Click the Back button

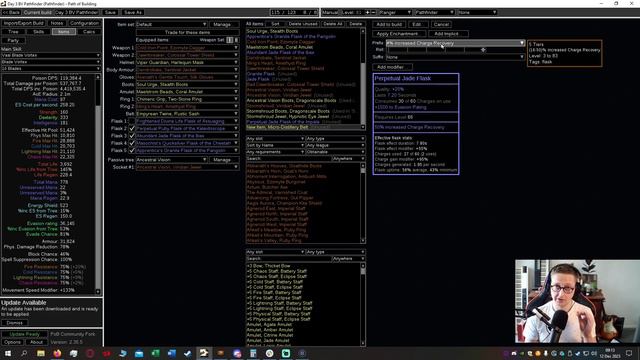click(x=11, y=12)
